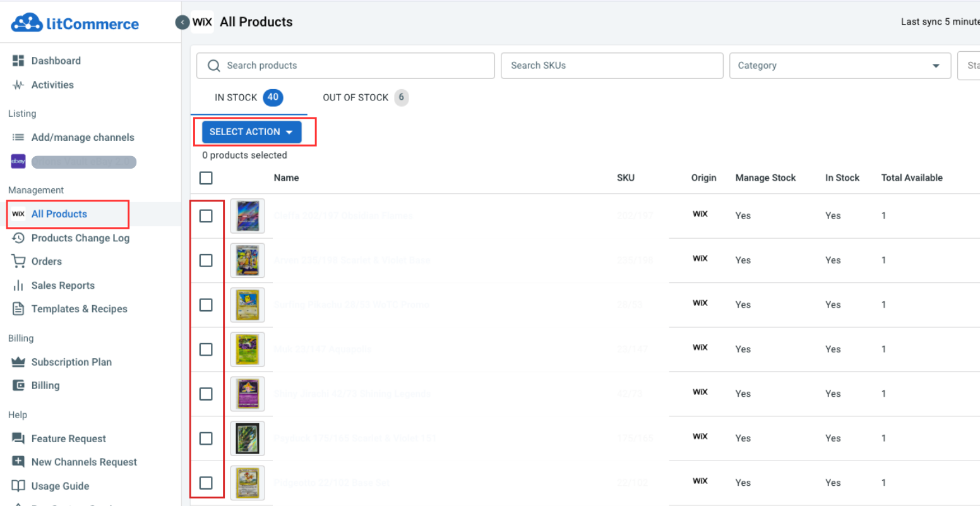
Task: Check the select-all products checkbox
Action: coord(206,178)
